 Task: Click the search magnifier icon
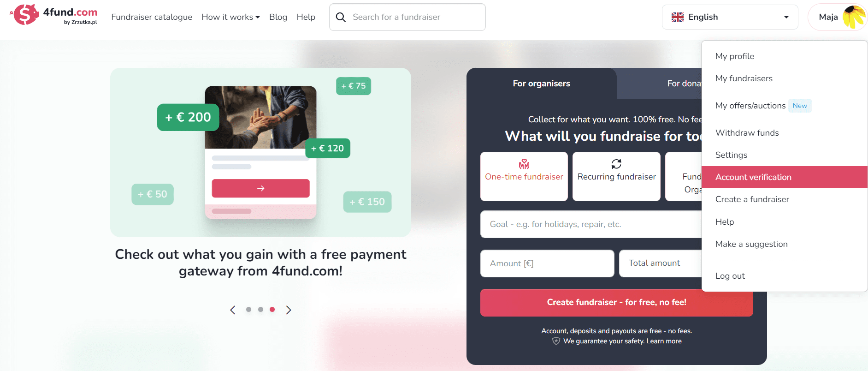341,17
